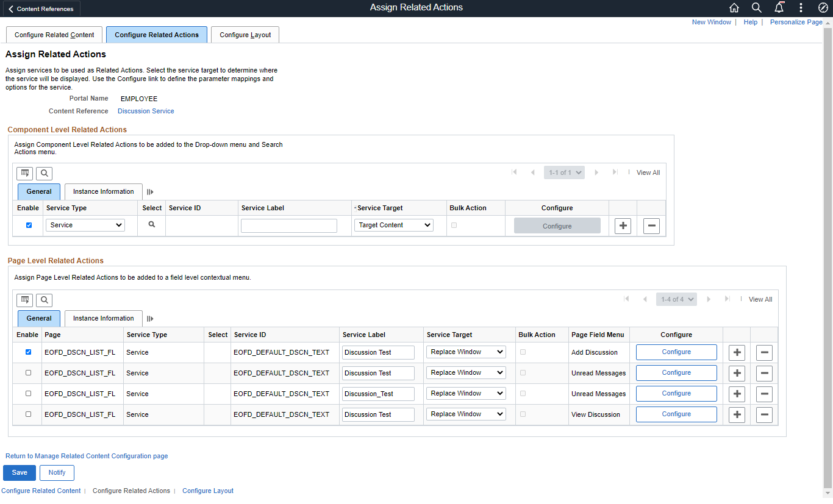Click Find icon in Component Level grid
Screen dimensions: 833x504
point(44,173)
